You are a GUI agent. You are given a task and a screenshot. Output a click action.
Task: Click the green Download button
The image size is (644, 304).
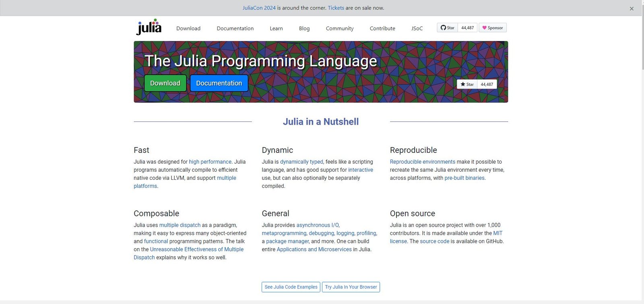[x=165, y=83]
